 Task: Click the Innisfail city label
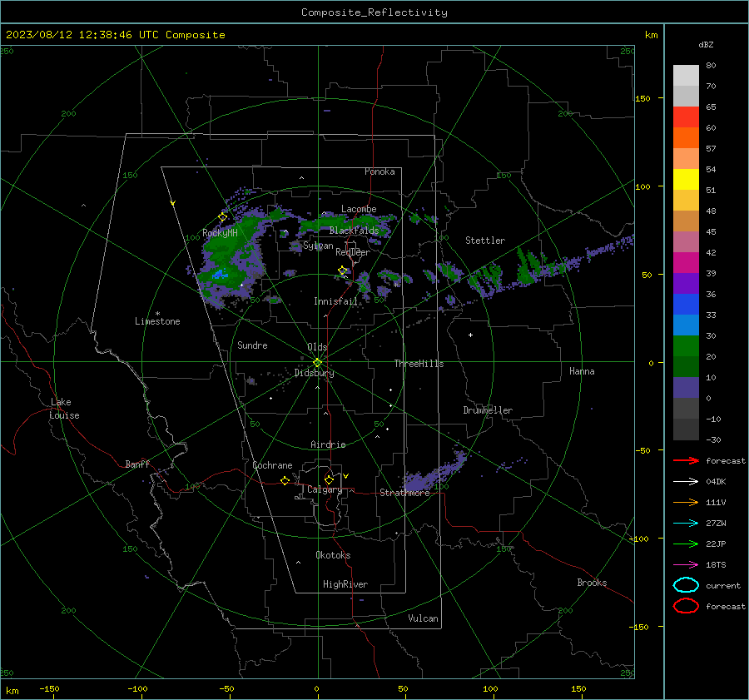(x=335, y=301)
